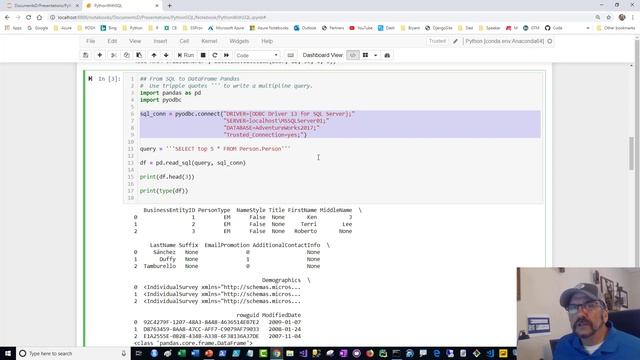Restart the kernel with the circular arrow
Viewport: 640px width, 360px height.
pyautogui.click(x=215, y=55)
